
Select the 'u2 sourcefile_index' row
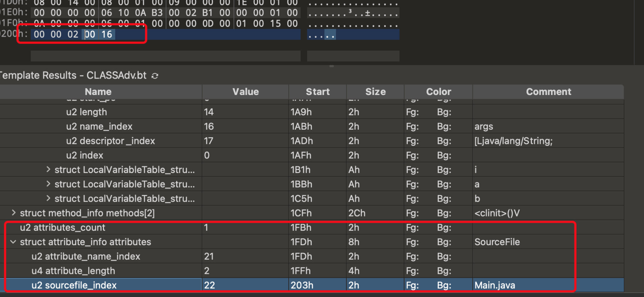[312, 285]
